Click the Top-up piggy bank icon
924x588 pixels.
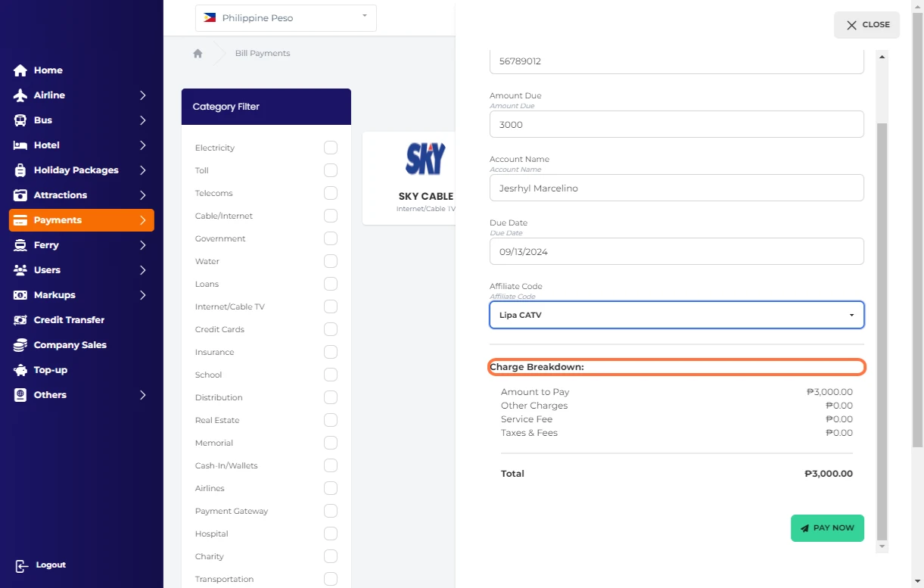[x=20, y=370]
